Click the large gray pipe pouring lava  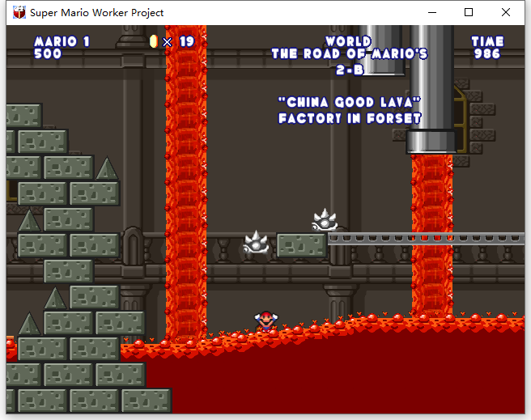431,90
